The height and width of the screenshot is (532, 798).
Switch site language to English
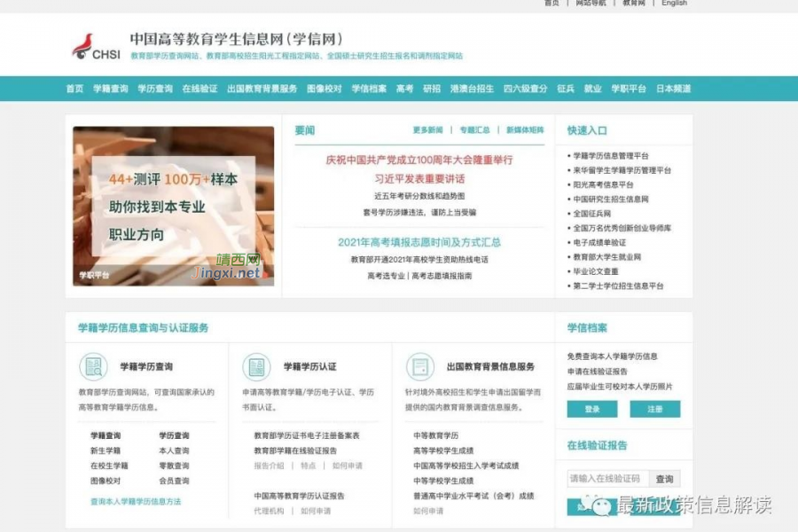(x=674, y=4)
